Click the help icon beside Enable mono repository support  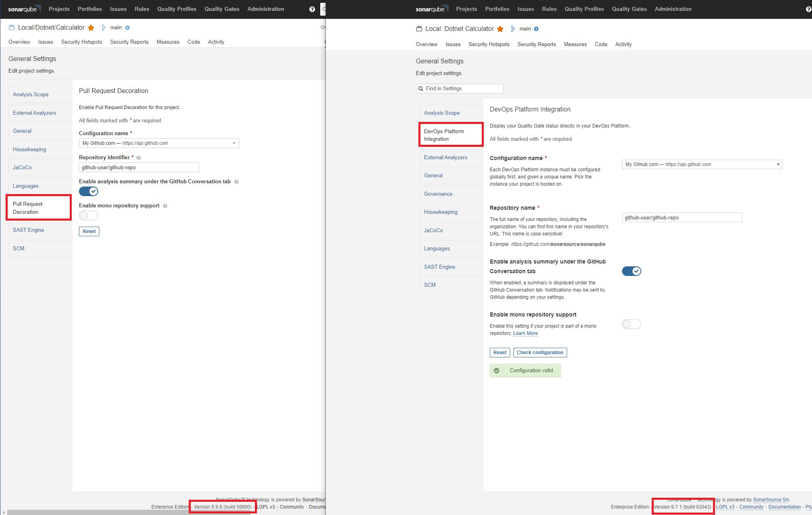click(x=165, y=205)
